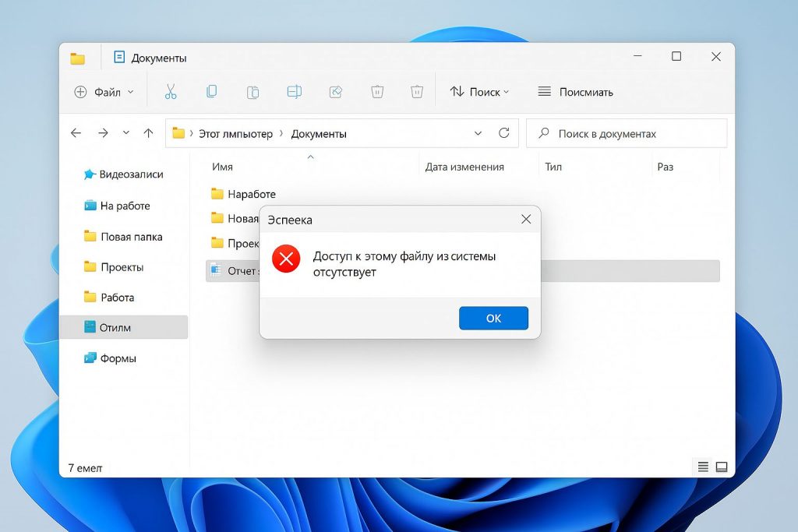Minimize the Документы window
This screenshot has height=532, width=798.
pos(637,55)
